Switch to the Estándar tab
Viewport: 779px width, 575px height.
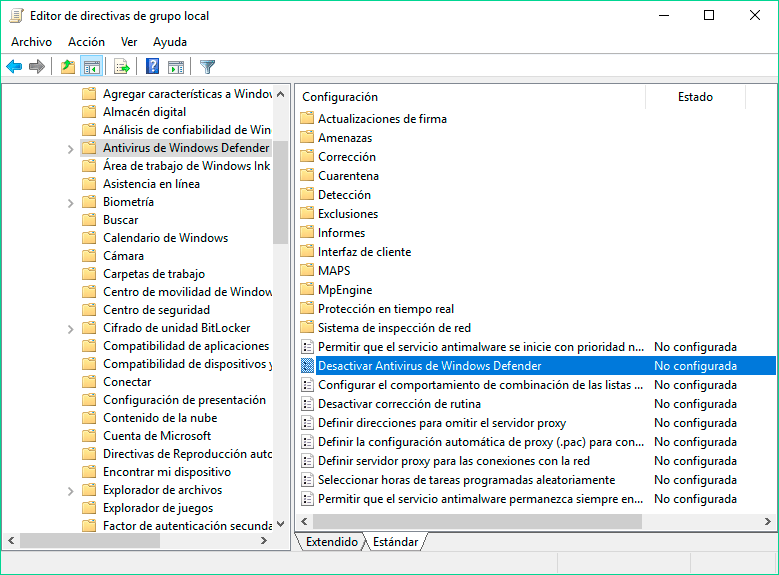(395, 542)
